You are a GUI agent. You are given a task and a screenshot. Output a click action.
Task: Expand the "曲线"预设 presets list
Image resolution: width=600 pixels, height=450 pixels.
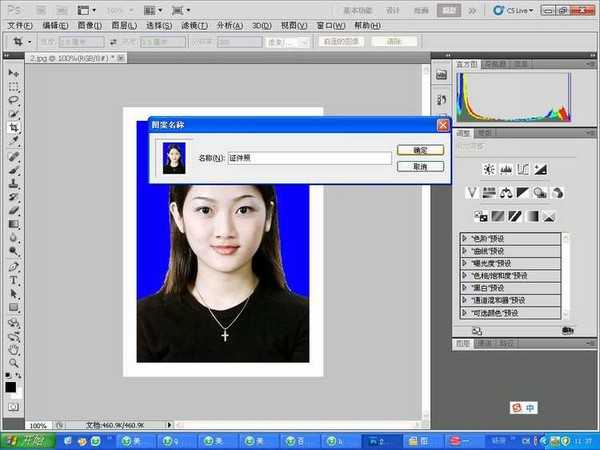point(465,250)
